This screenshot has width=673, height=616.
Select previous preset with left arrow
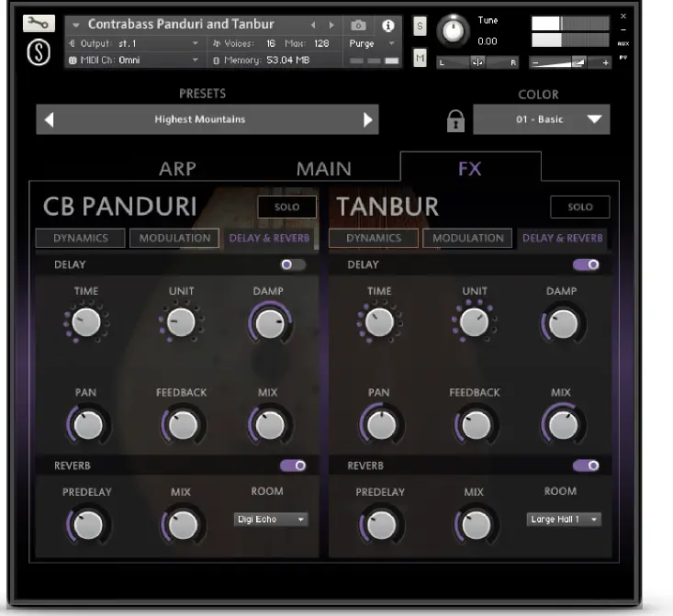point(50,119)
